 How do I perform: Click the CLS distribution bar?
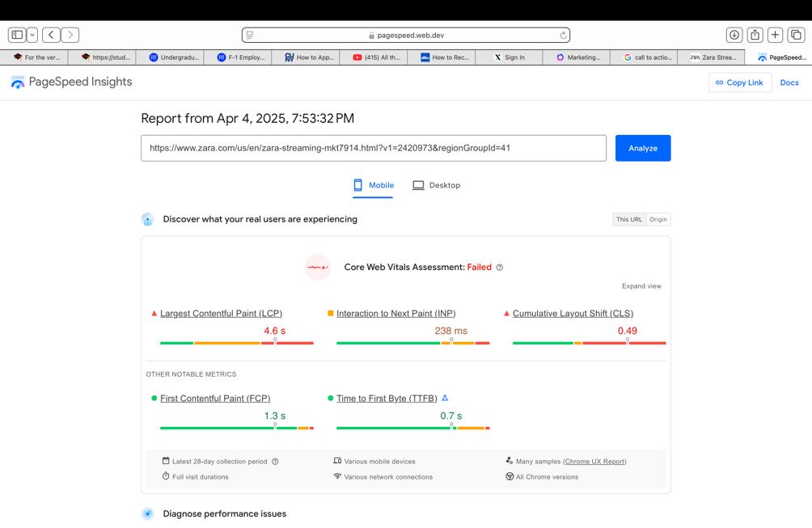click(590, 343)
